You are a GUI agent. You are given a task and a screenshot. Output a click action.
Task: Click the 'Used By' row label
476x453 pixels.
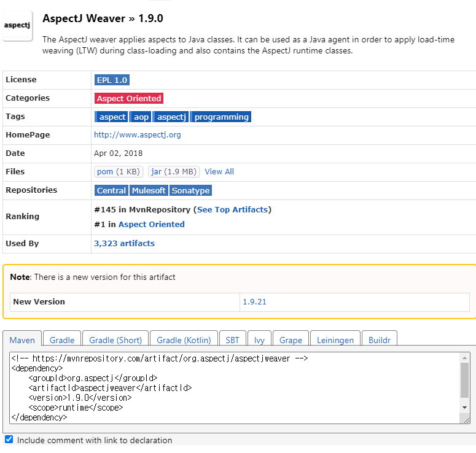click(x=22, y=243)
